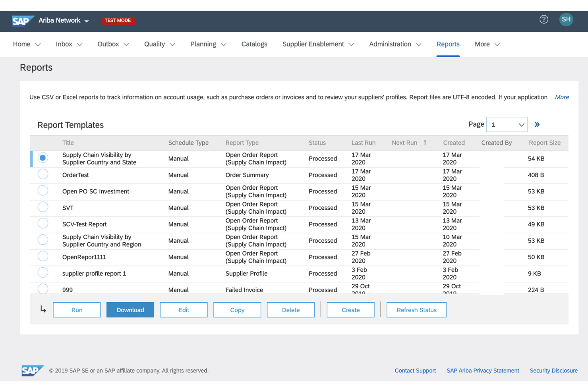
Task: Select Open PO SC Investment radio button
Action: pos(43,191)
